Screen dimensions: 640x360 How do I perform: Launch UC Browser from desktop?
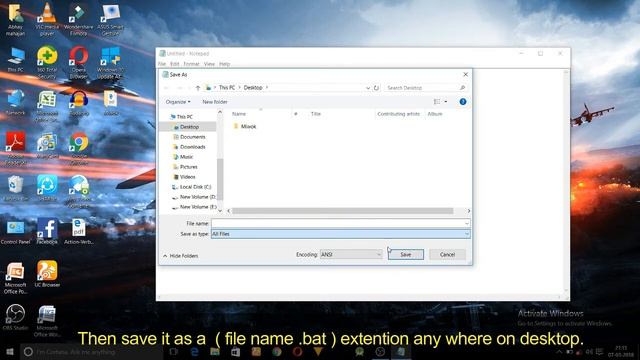coord(47,274)
